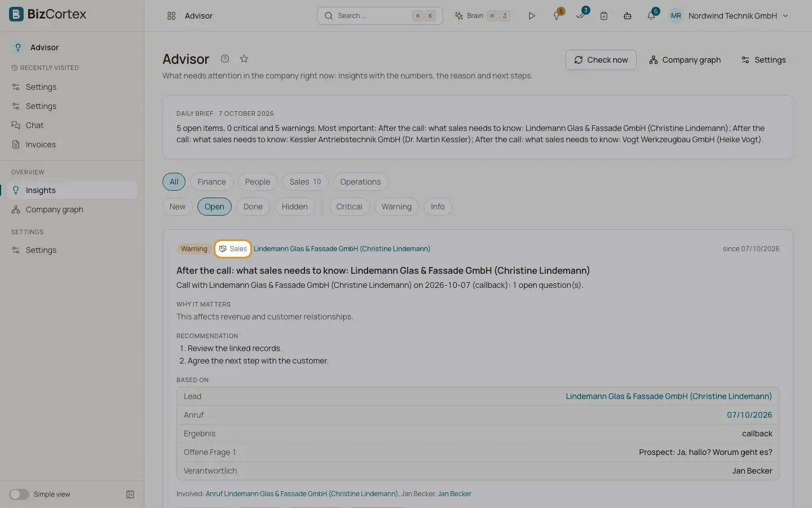
Task: Open the double-check tasks icon with badge 3
Action: tap(581, 15)
